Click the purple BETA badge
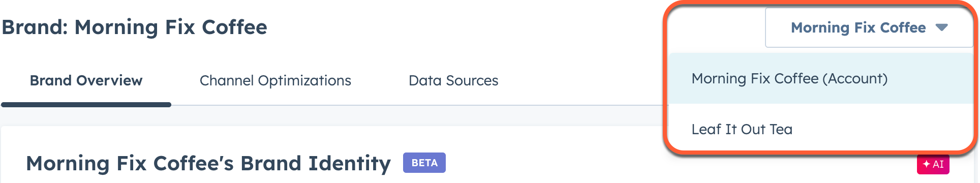This screenshot has width=980, height=183. click(424, 163)
